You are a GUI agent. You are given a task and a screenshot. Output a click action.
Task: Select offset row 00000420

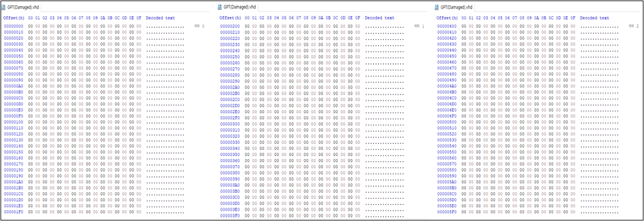click(447, 39)
